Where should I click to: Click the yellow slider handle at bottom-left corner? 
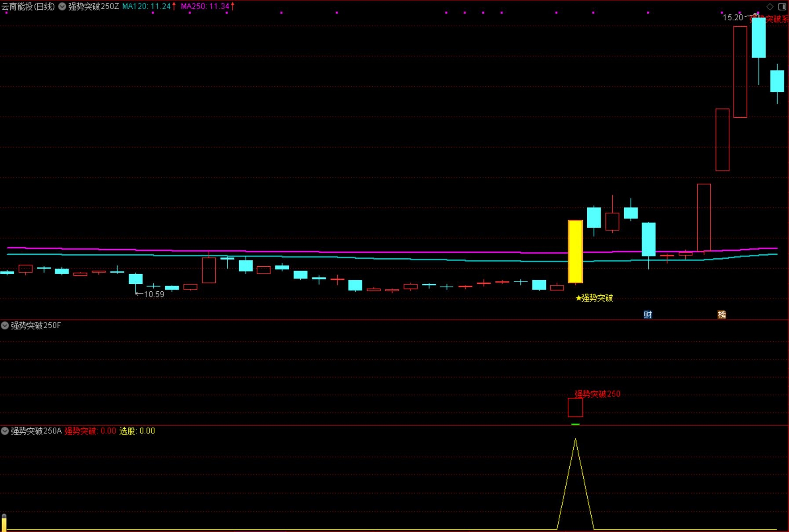point(4,523)
